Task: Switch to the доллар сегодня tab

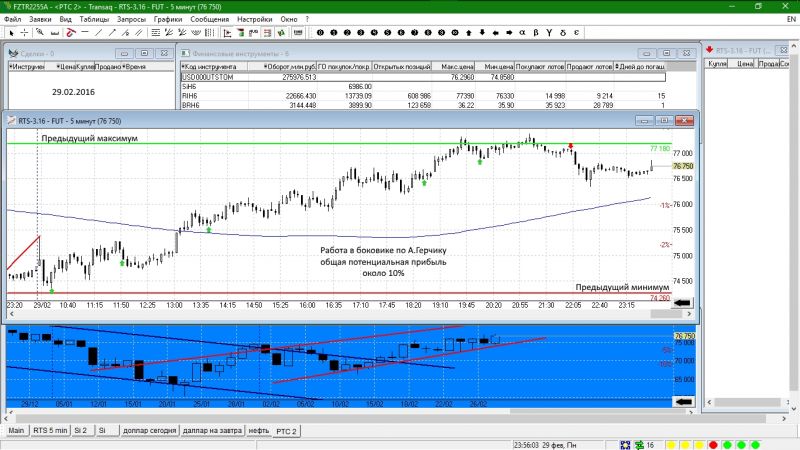Action: [149, 430]
